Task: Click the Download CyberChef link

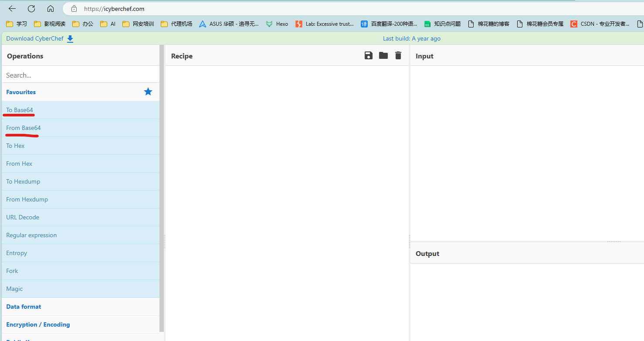Action: tap(35, 38)
